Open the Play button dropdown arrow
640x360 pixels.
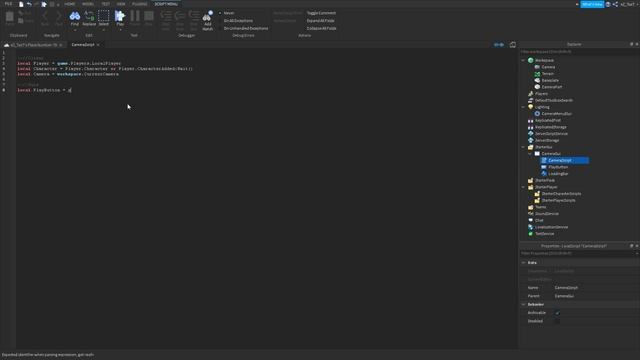(x=120, y=30)
